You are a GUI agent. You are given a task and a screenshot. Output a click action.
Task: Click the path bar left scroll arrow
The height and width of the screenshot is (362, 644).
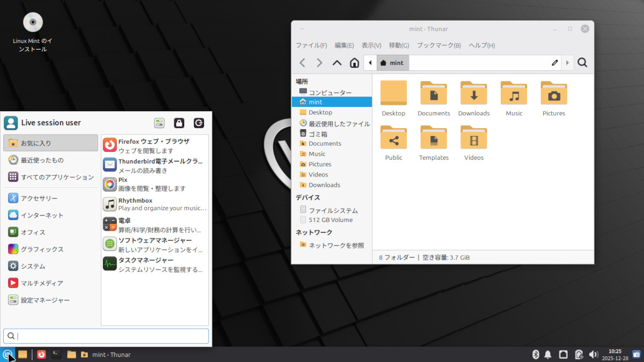(x=370, y=63)
